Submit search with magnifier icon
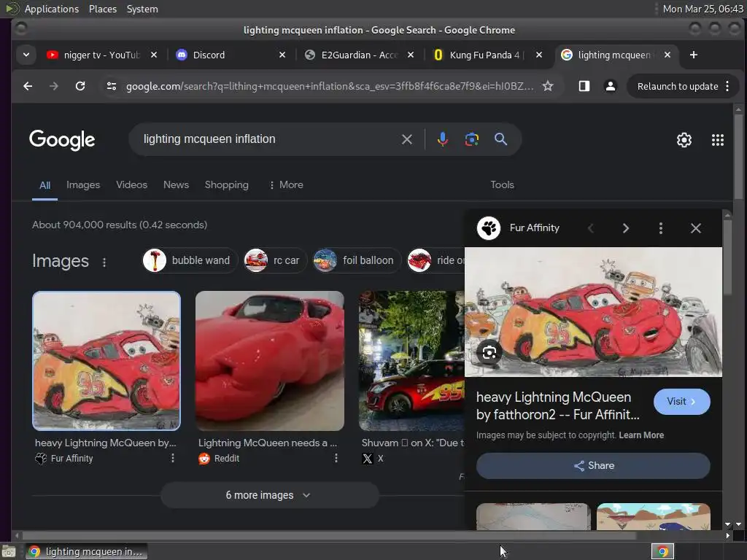The height and width of the screenshot is (560, 747). point(500,139)
